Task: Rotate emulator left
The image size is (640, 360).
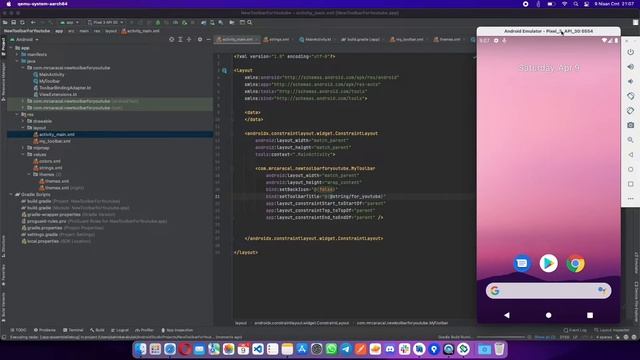Action: [x=631, y=96]
